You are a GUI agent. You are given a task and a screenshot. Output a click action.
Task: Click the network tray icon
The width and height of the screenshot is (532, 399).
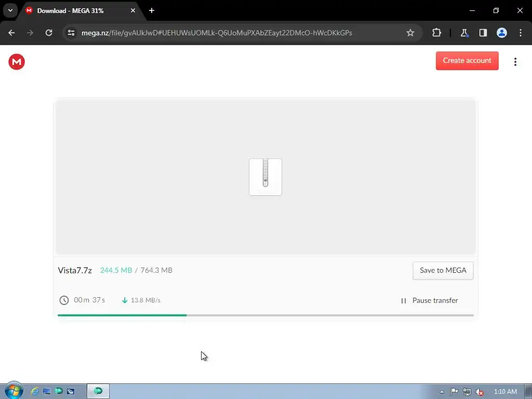[x=467, y=392]
